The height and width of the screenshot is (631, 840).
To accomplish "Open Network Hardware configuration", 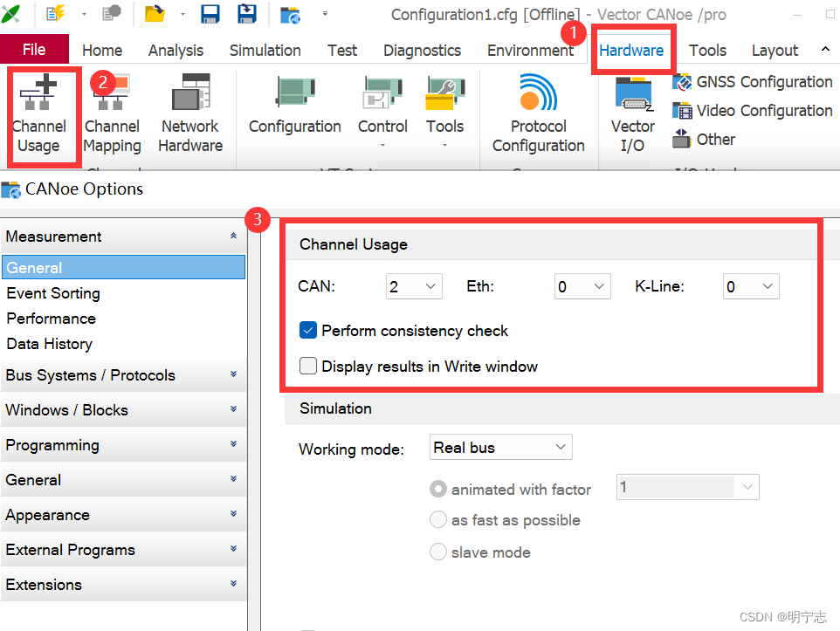I will pyautogui.click(x=190, y=114).
